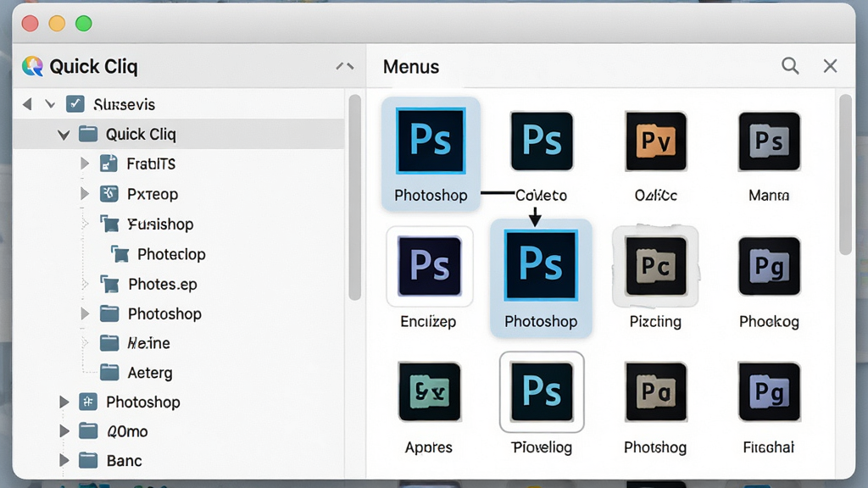
Task: Open the Ps icon labeled Colveto
Action: point(542,141)
